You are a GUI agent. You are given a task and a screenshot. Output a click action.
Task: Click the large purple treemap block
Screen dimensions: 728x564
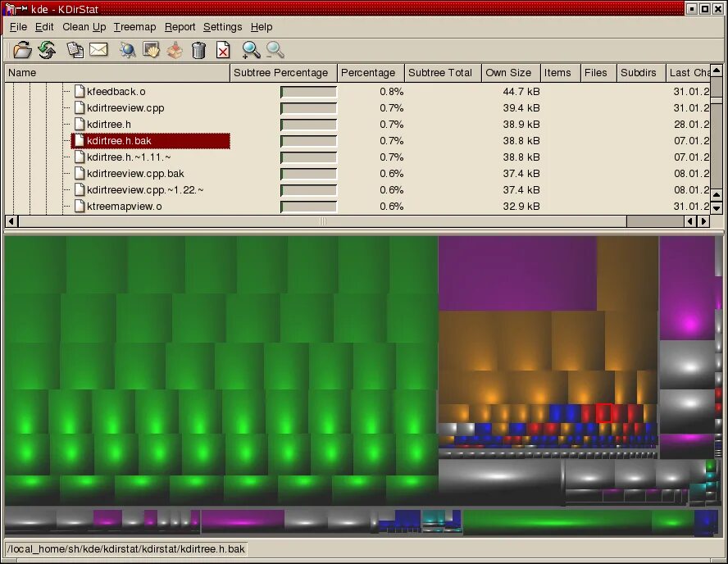click(x=517, y=274)
